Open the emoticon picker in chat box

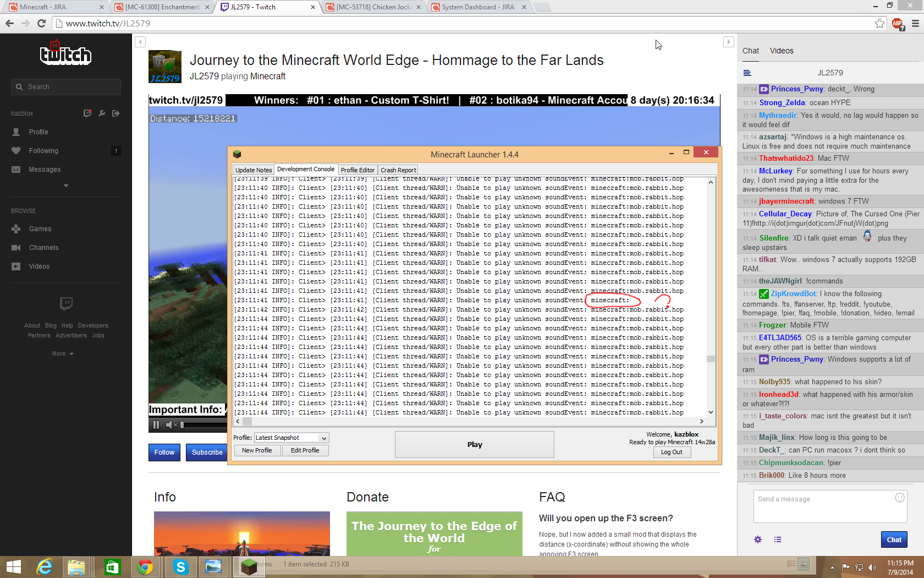point(899,498)
